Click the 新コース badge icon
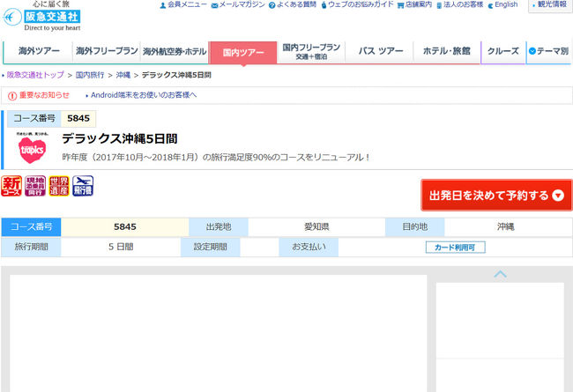Screen dimensions: 573x392 [x=11, y=186]
